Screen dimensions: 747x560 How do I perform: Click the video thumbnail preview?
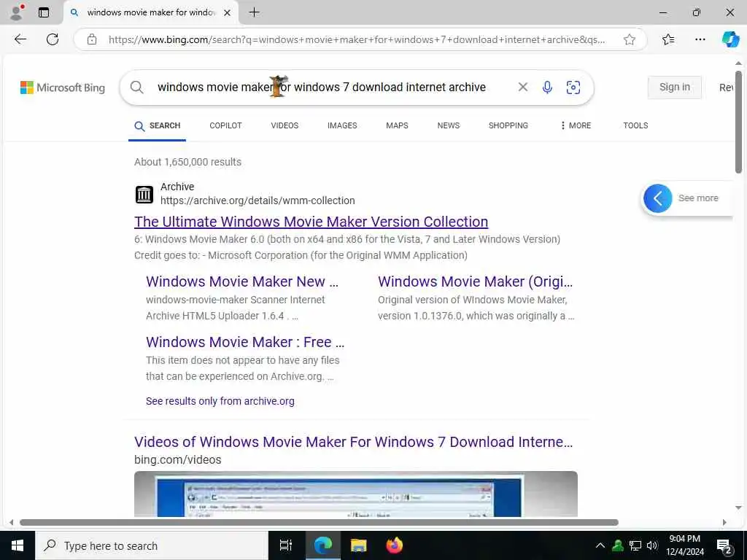click(356, 494)
